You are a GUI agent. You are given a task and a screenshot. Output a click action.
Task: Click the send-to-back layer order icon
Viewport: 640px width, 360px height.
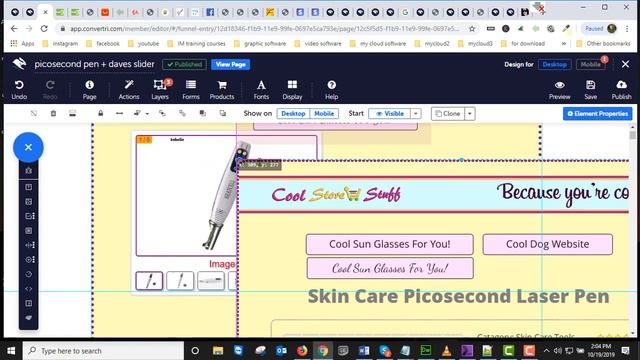(x=222, y=113)
